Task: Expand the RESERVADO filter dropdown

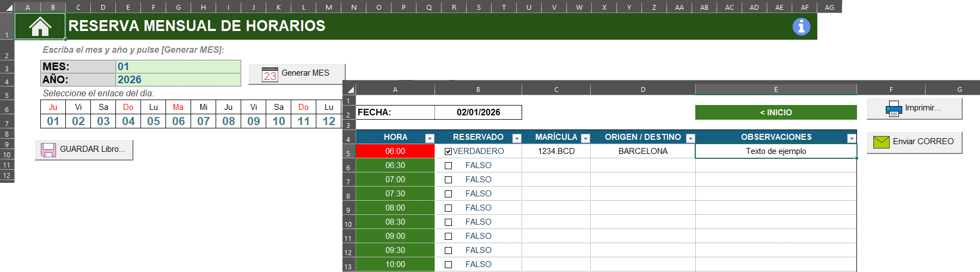Action: tap(517, 138)
